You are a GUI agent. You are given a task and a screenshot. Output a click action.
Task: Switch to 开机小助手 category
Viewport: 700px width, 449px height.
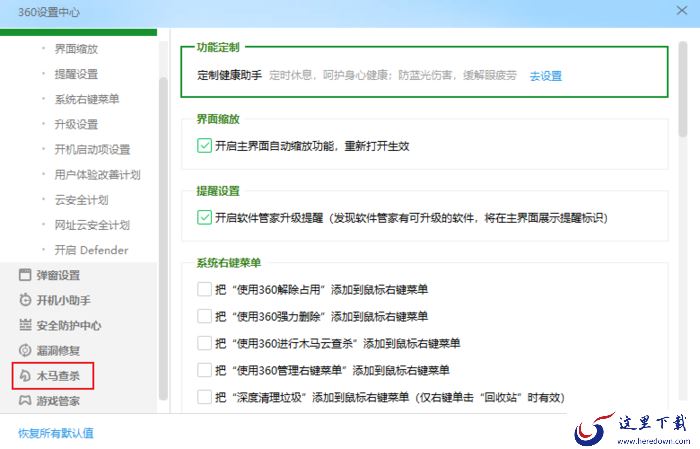[x=63, y=300]
